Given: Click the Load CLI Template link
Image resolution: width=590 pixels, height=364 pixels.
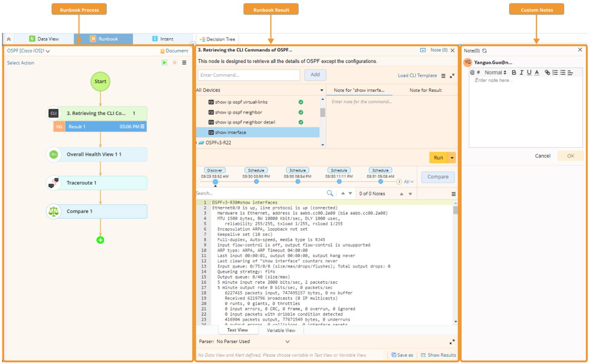Looking at the screenshot, I should (x=417, y=76).
